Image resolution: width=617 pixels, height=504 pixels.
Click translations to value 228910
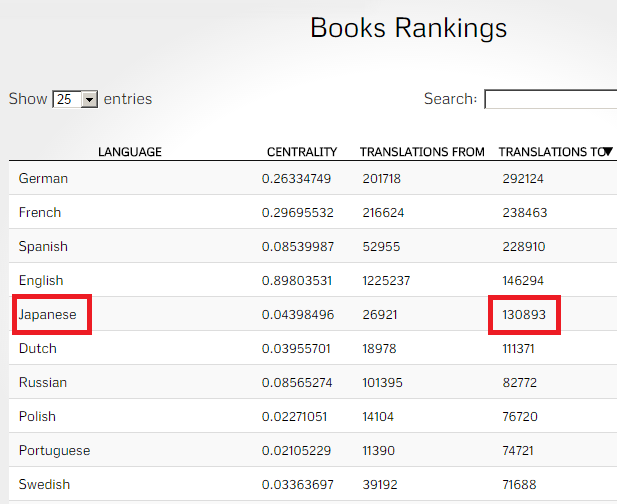524,247
